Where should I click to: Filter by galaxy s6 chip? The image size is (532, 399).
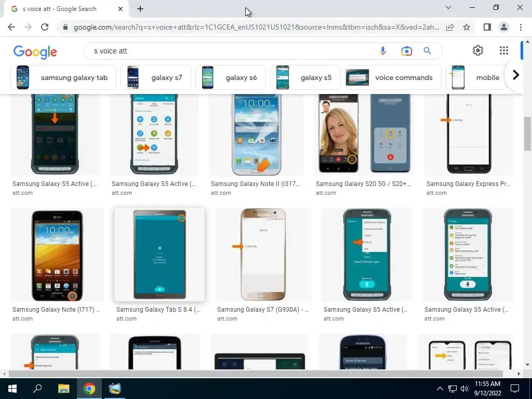click(x=230, y=77)
